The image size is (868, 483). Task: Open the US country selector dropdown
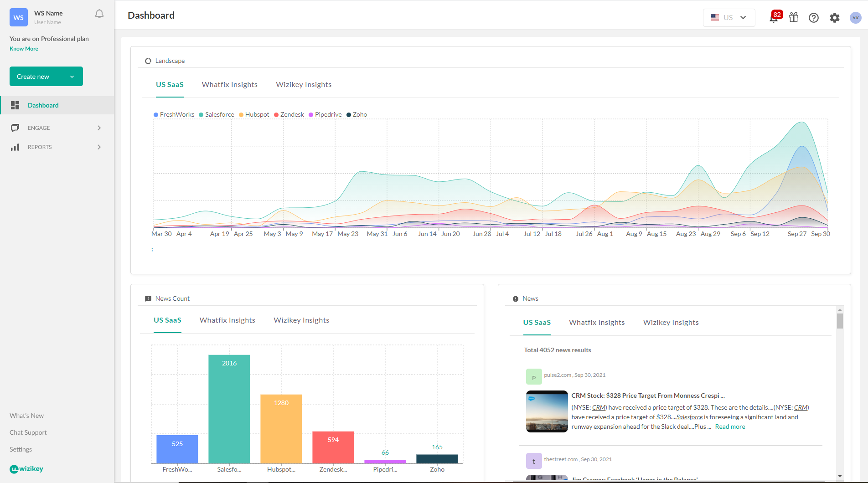729,18
